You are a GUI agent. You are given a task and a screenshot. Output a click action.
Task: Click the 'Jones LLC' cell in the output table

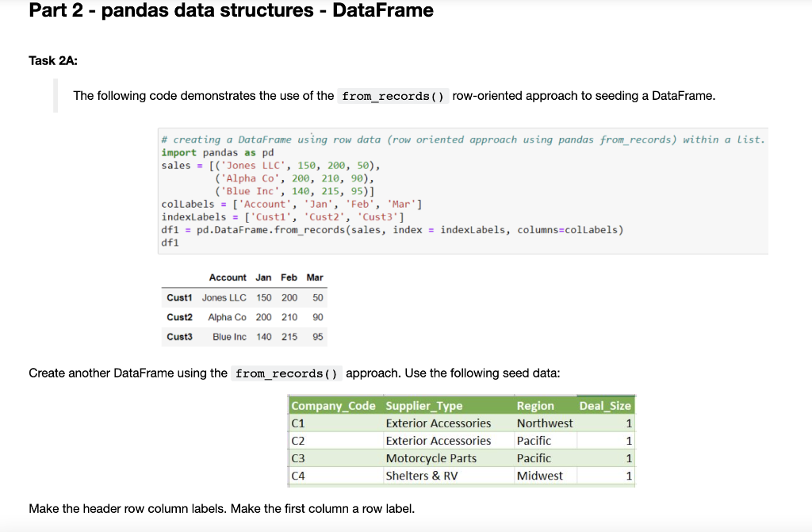pyautogui.click(x=224, y=298)
